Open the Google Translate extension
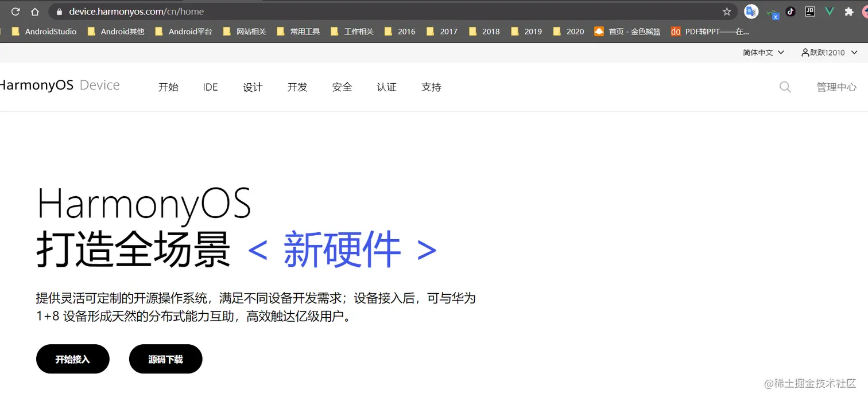This screenshot has height=401, width=868. [x=751, y=11]
